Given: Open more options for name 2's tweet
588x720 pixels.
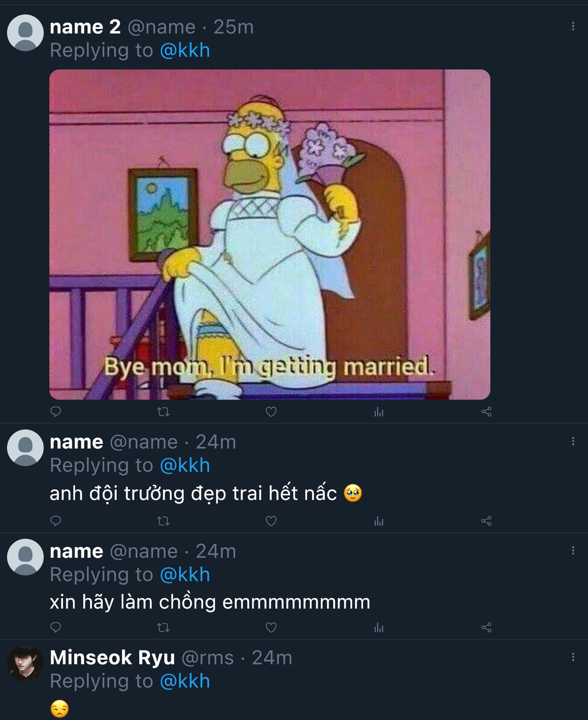Looking at the screenshot, I should click(573, 26).
